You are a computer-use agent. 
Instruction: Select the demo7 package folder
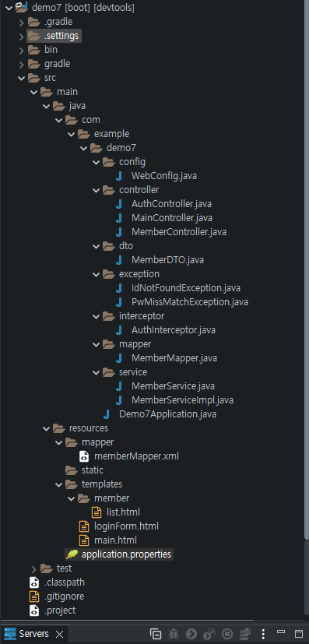point(121,148)
